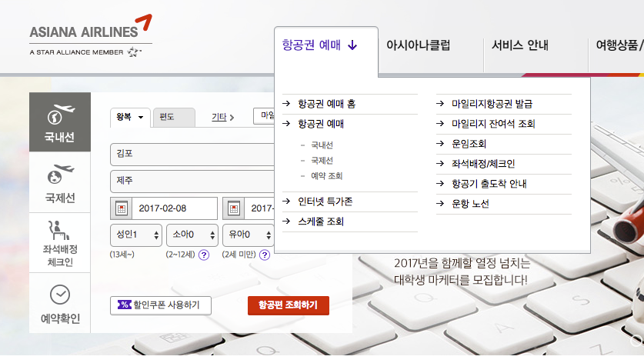Click the 제주 arrival airport field
644x363 pixels.
click(x=192, y=181)
